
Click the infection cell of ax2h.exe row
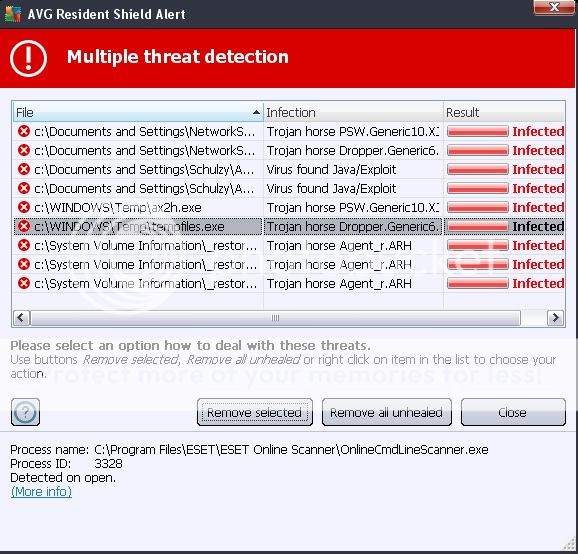pyautogui.click(x=353, y=208)
